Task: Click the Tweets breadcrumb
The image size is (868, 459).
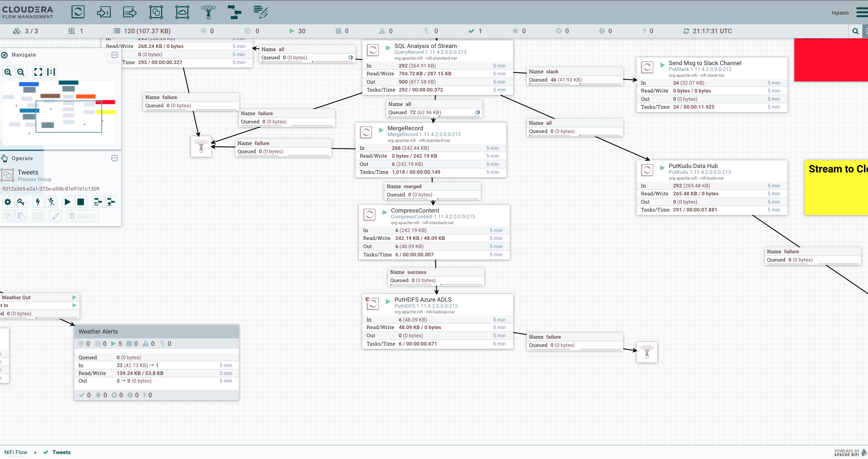Action: (x=61, y=452)
